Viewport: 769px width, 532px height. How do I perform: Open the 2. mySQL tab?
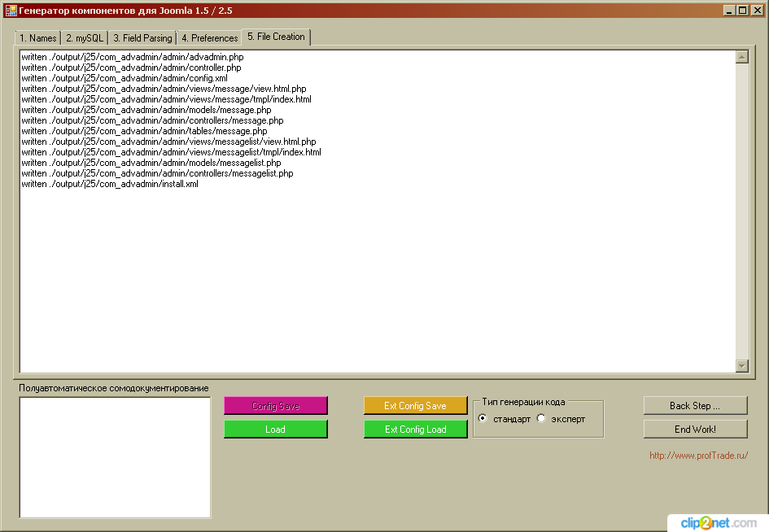[85, 37]
